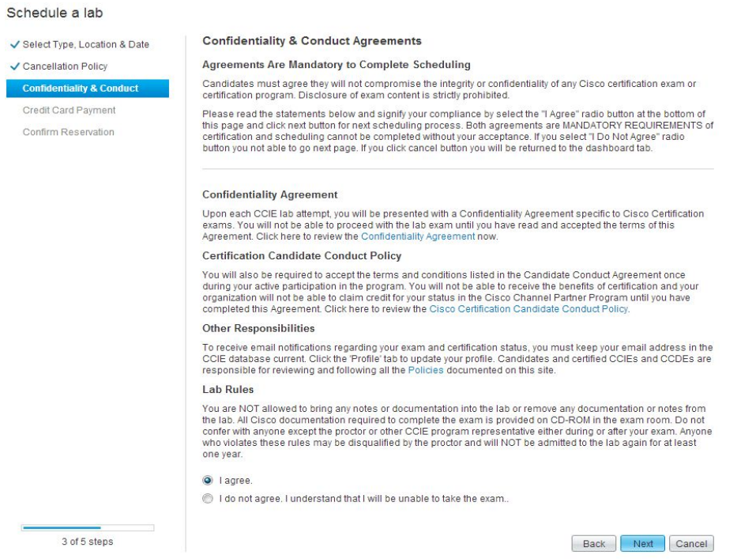This screenshot has width=756, height=559.
Task: Click the Confidentiality & Conduct Agreements heading
Action: (x=312, y=41)
